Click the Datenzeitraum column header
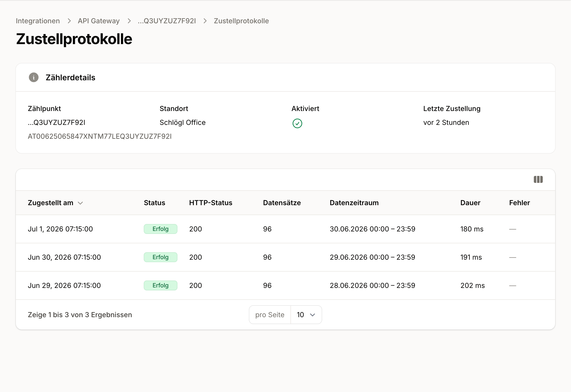Screen dimensions: 571x392 point(354,203)
